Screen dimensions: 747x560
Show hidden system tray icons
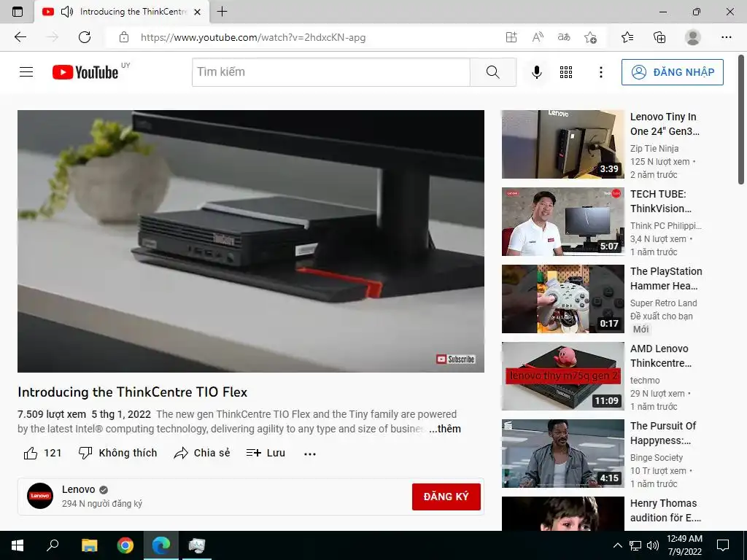(617, 545)
